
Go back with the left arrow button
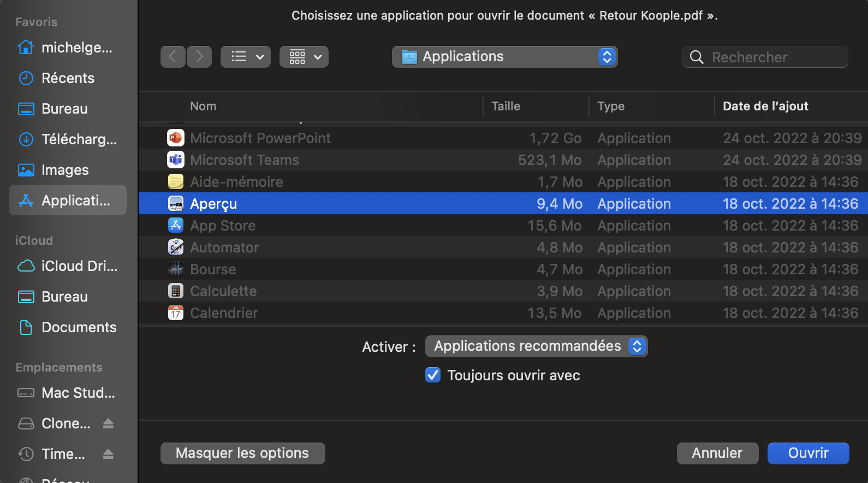tap(173, 57)
